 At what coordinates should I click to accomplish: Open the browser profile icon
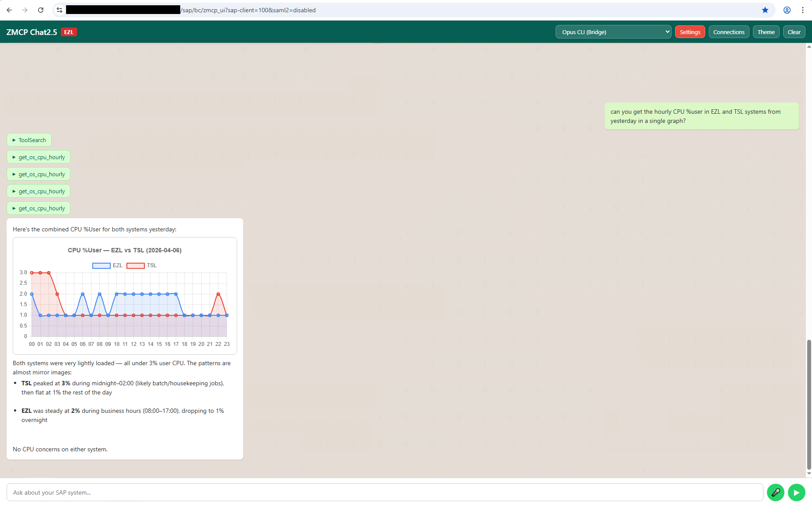point(787,10)
